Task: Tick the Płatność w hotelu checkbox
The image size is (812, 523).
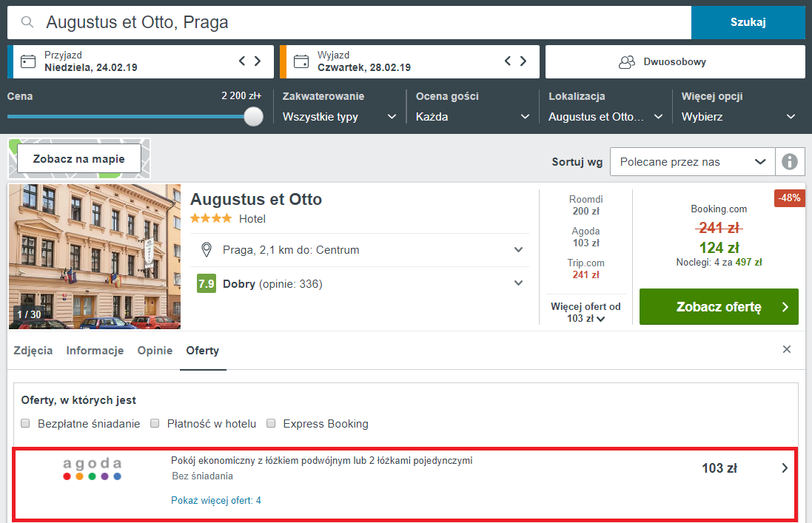Action: [x=155, y=424]
